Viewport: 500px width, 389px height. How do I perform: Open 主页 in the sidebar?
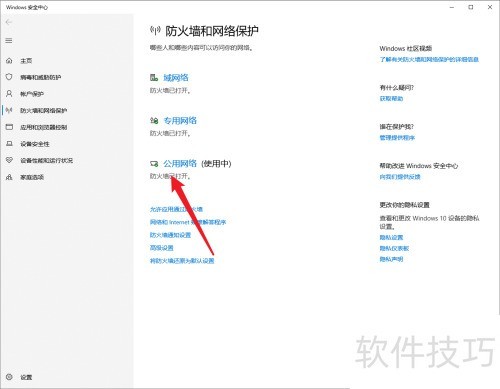[26, 61]
